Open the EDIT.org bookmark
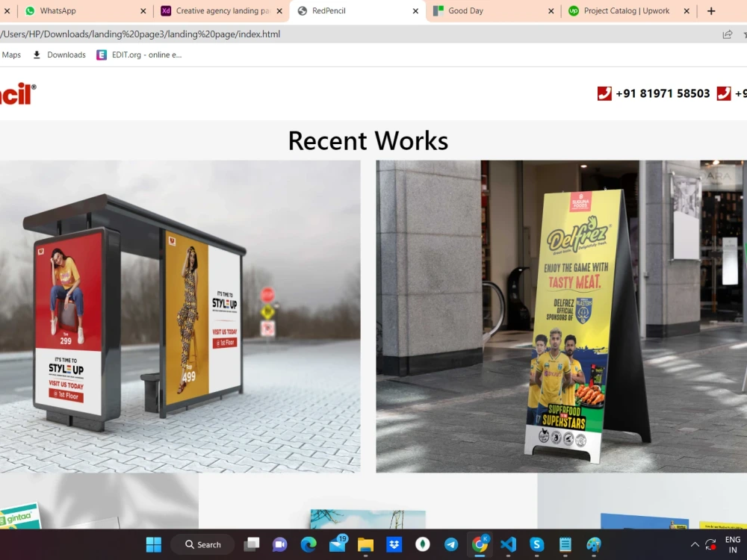 point(139,55)
